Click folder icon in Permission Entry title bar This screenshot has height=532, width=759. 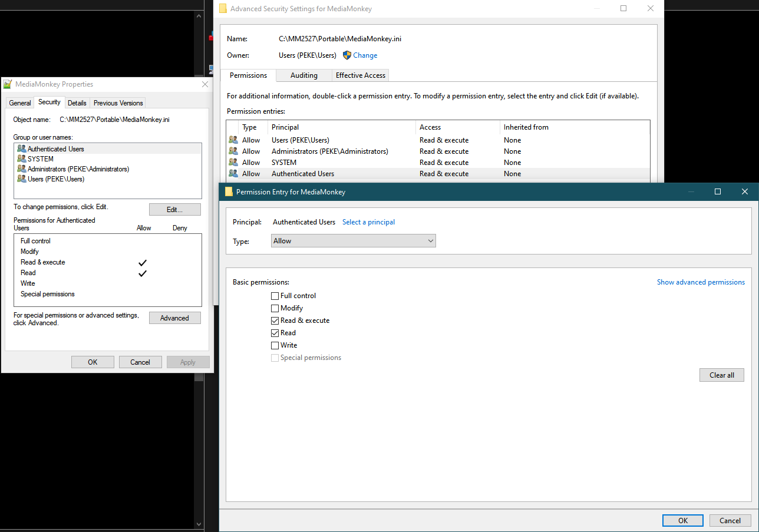tap(229, 191)
